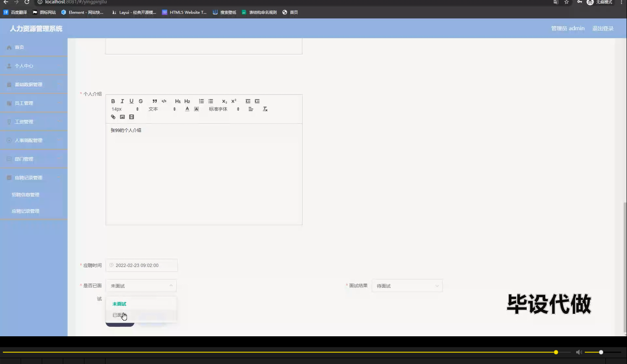
Task: Bookmark this page with the star icon
Action: click(567, 2)
